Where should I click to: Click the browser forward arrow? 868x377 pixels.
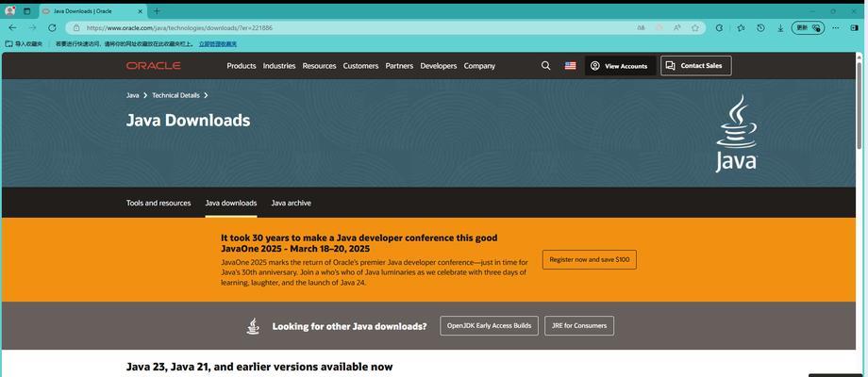[x=32, y=27]
